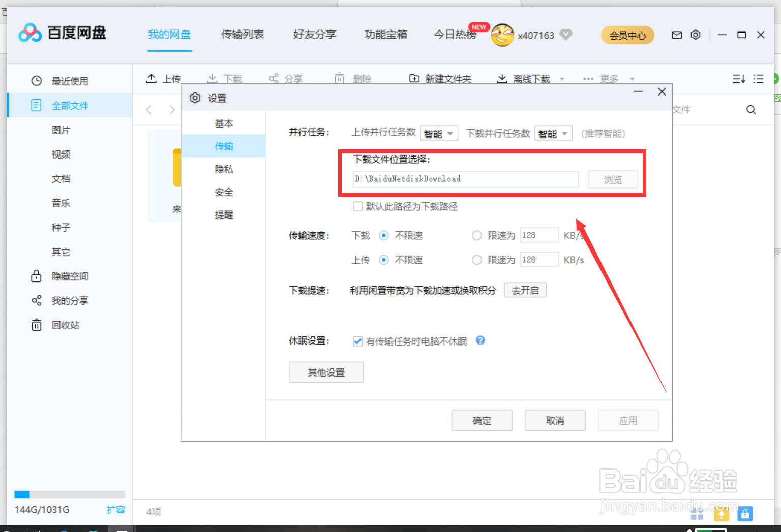The width and height of the screenshot is (781, 532).
Task: Click the help question mark icon
Action: click(x=480, y=340)
